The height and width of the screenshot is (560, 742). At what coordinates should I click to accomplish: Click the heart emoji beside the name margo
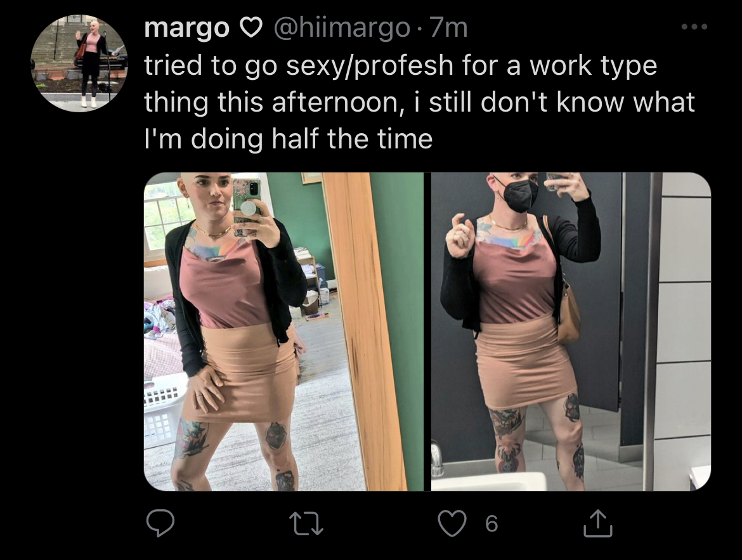click(251, 29)
